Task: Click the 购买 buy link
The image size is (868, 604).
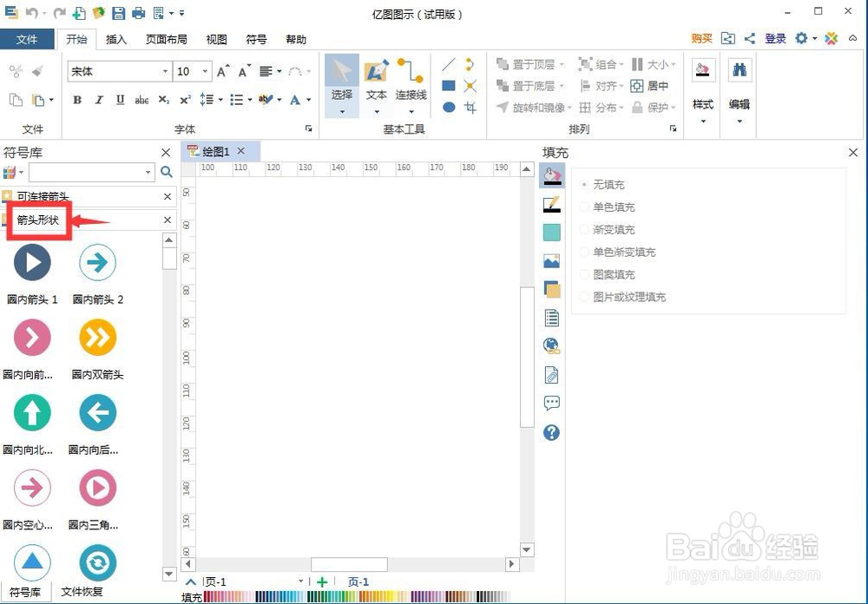Action: (701, 38)
